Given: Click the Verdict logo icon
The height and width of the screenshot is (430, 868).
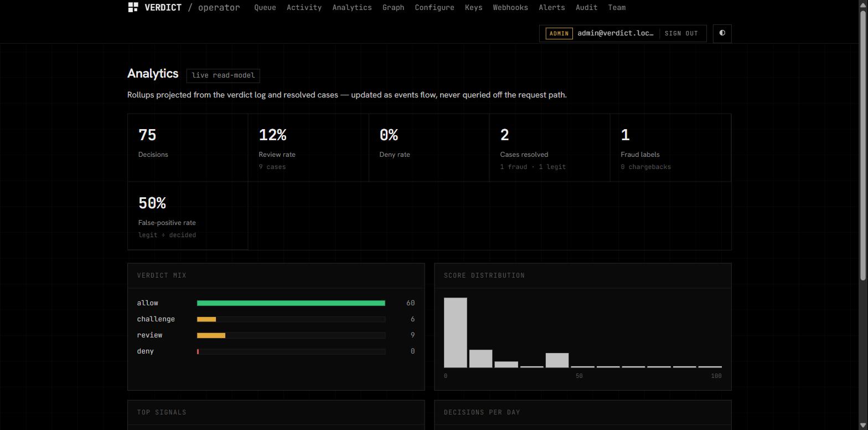Looking at the screenshot, I should [133, 7].
